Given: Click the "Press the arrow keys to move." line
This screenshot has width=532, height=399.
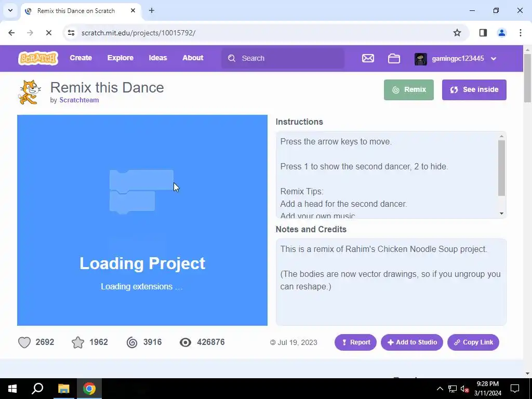Looking at the screenshot, I should 336,142.
